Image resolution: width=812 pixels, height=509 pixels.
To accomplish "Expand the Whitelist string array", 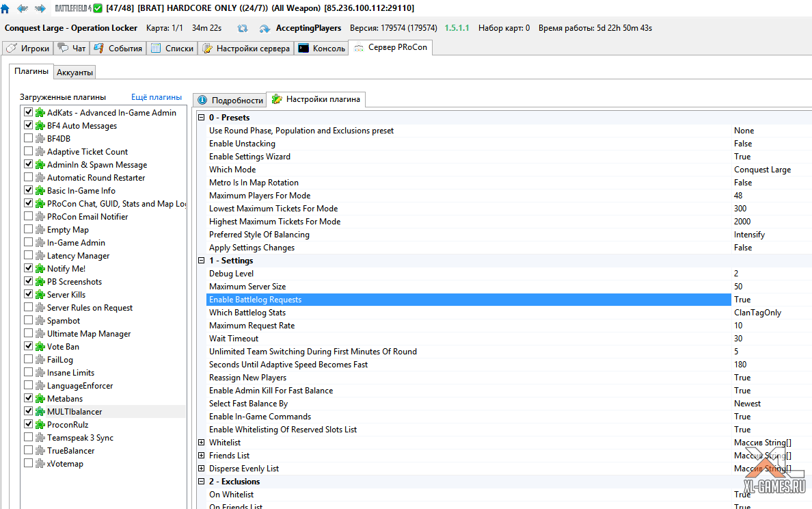I will click(x=202, y=443).
